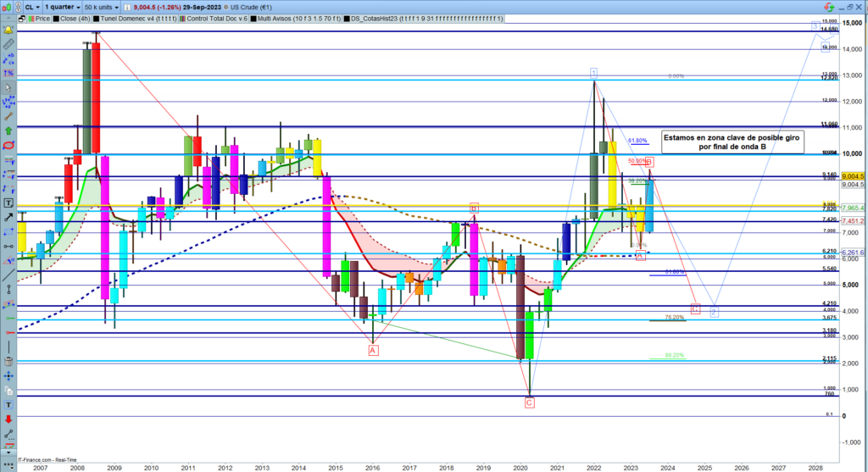Select the ruler measurement tool
This screenshot has width=868, height=472.
8,42
